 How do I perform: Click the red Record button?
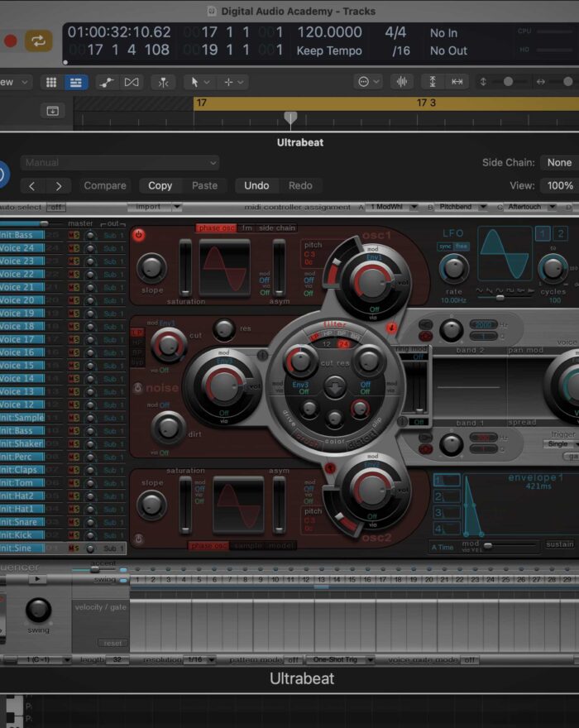click(10, 41)
